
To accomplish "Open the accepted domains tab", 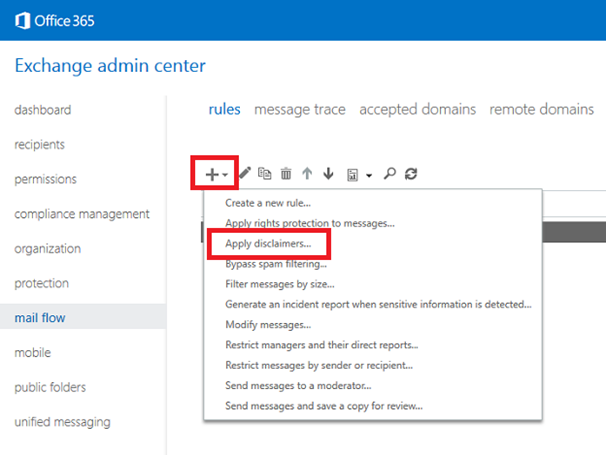I will (417, 109).
